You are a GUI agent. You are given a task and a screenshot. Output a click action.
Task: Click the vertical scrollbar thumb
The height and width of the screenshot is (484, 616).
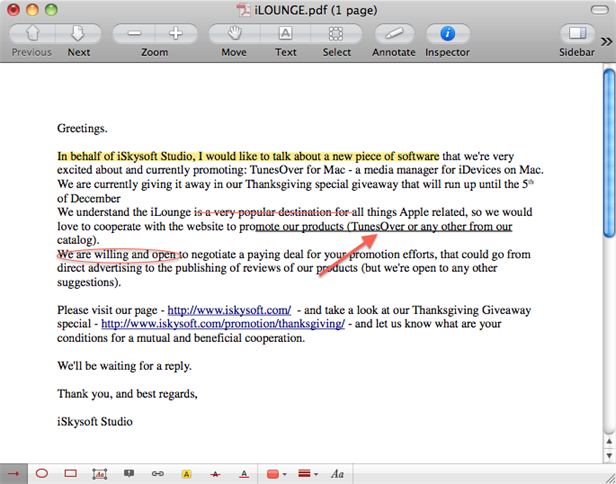tap(609, 153)
